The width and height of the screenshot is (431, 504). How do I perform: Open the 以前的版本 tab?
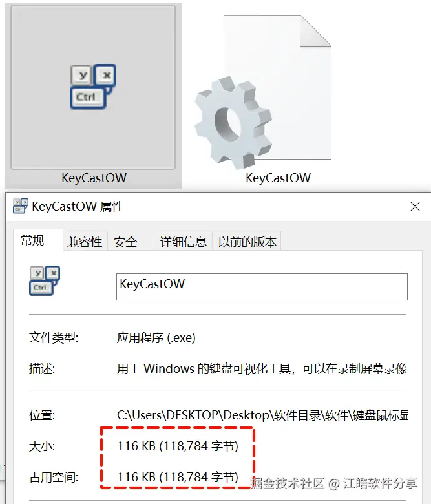coord(247,242)
